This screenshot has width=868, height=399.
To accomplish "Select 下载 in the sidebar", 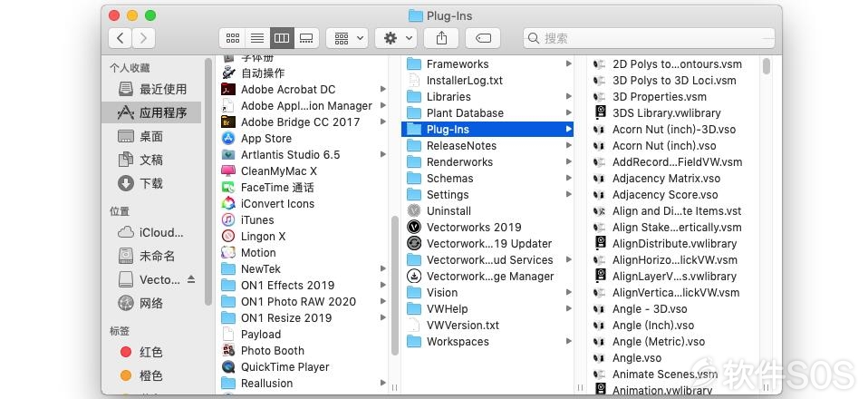I will pos(153,183).
